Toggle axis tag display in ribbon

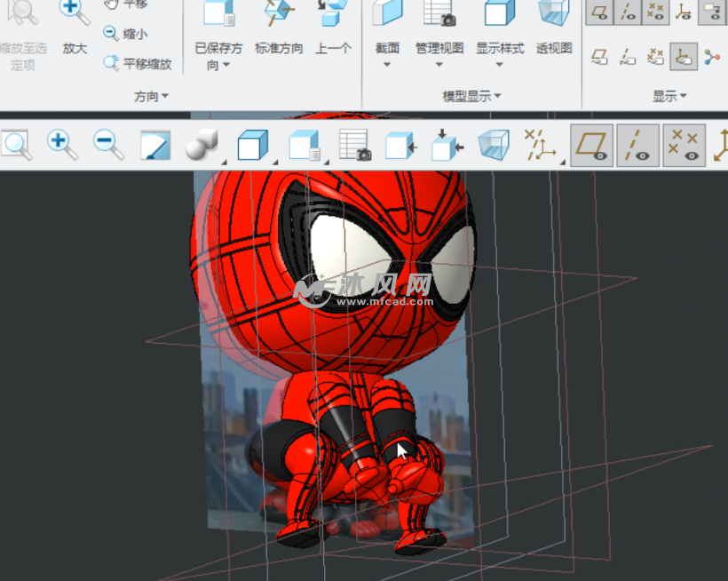(x=628, y=57)
